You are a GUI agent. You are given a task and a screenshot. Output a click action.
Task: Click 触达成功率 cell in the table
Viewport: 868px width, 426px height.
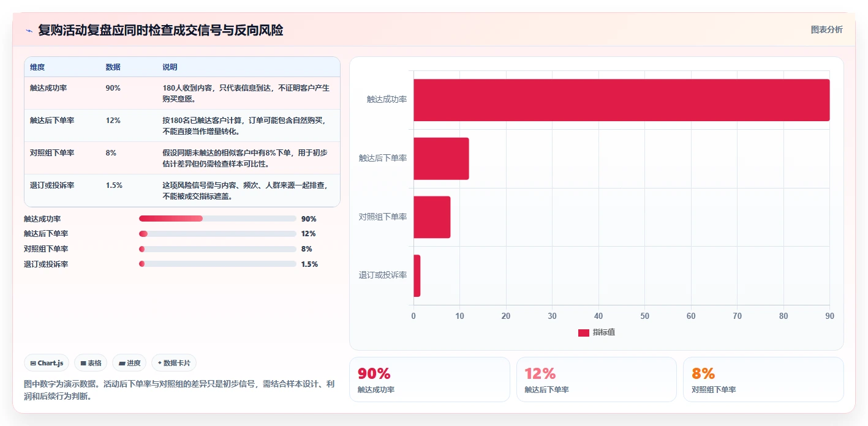point(48,88)
